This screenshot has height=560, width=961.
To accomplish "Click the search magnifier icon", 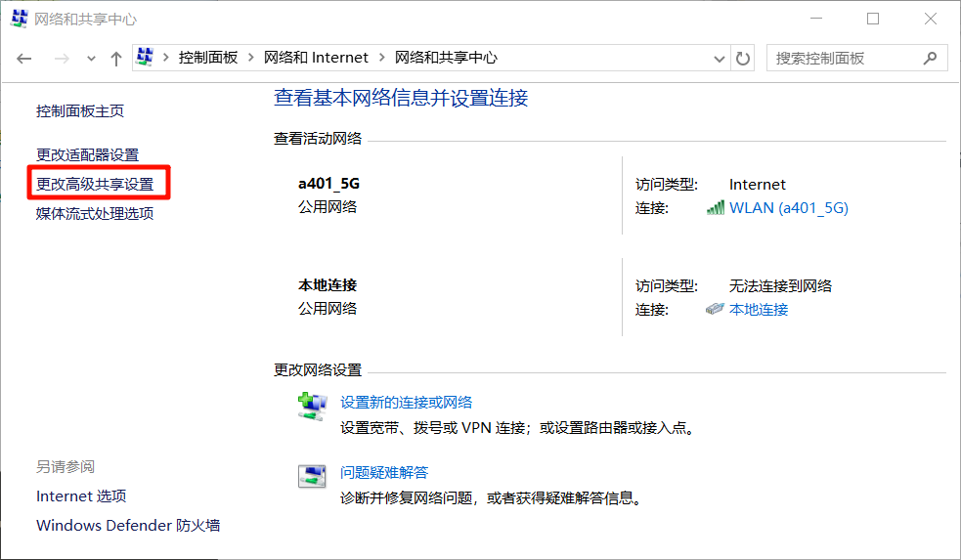I will click(x=930, y=59).
